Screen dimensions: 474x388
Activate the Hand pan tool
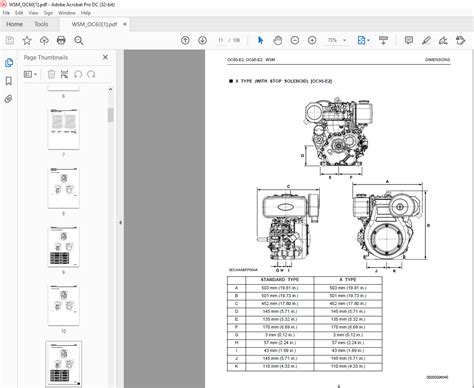point(278,41)
